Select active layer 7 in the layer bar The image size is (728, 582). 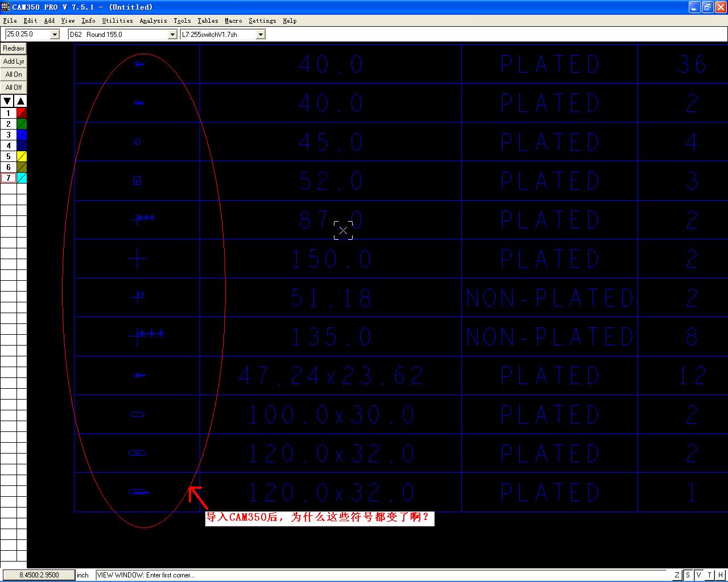click(x=9, y=178)
